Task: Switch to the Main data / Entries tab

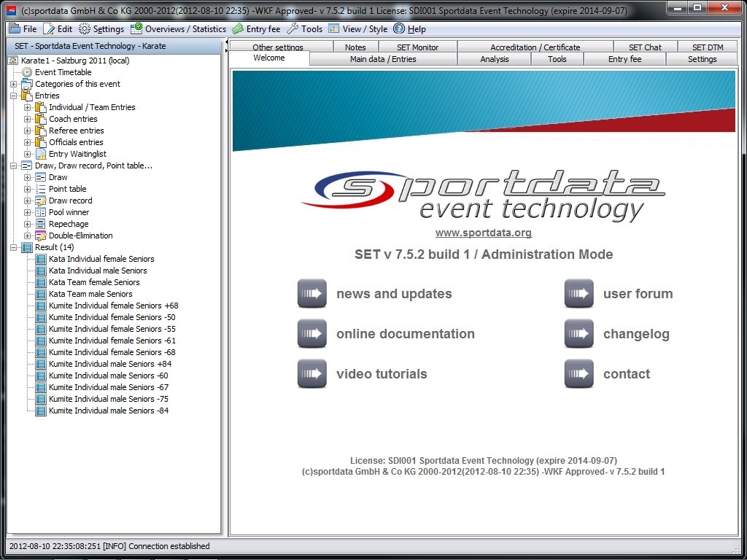Action: tap(383, 59)
